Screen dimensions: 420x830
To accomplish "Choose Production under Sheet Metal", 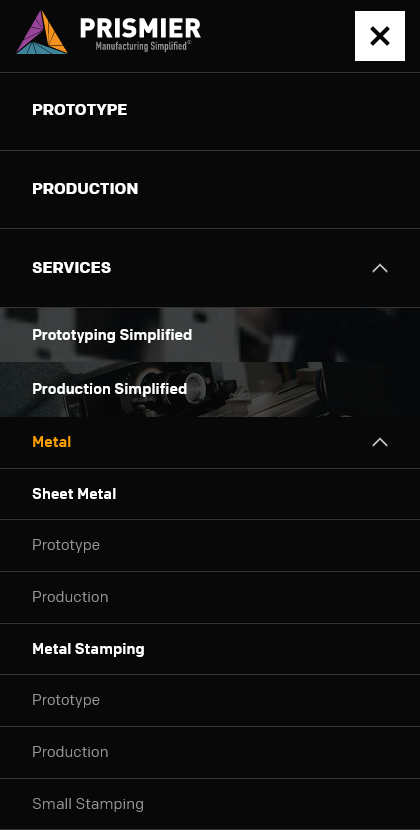I will [70, 597].
